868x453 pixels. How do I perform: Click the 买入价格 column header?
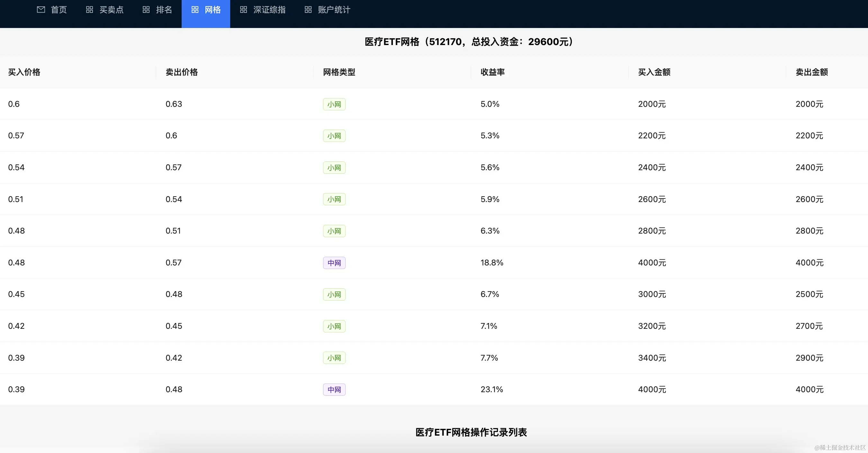[24, 72]
